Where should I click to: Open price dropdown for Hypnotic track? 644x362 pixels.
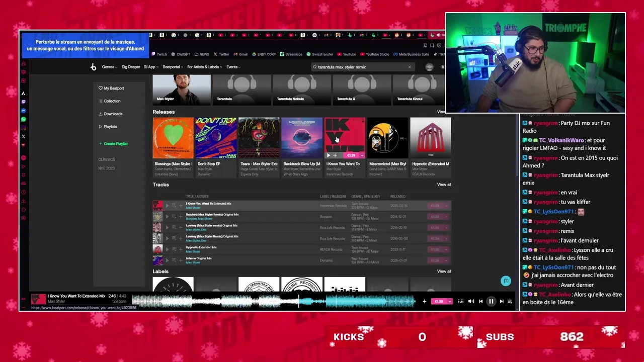(x=446, y=249)
